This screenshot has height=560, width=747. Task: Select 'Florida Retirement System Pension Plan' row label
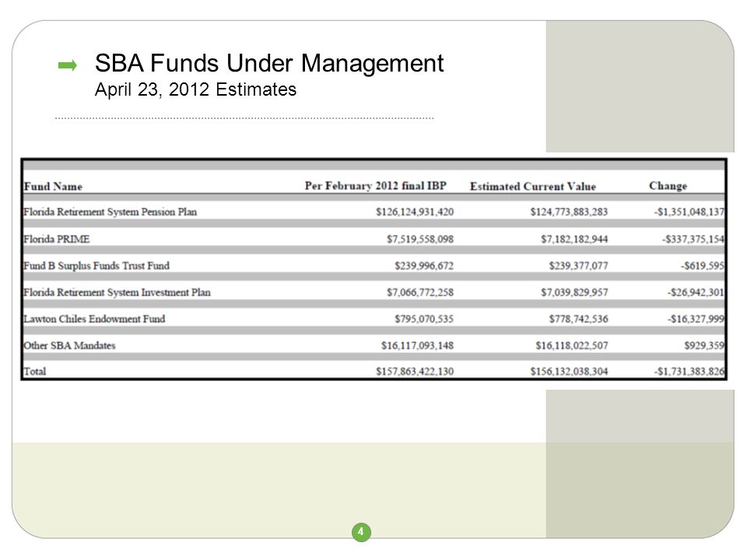click(x=110, y=212)
